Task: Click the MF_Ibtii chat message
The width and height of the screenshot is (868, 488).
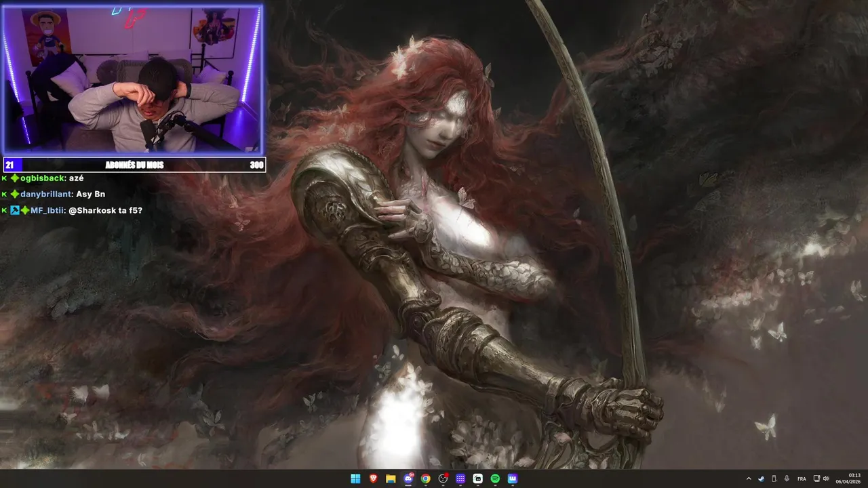Action: click(x=72, y=210)
